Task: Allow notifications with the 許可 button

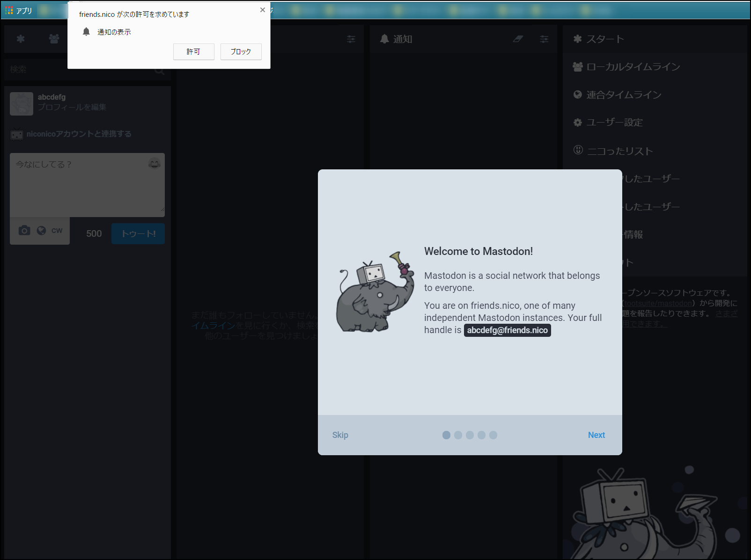Action: 193,51
